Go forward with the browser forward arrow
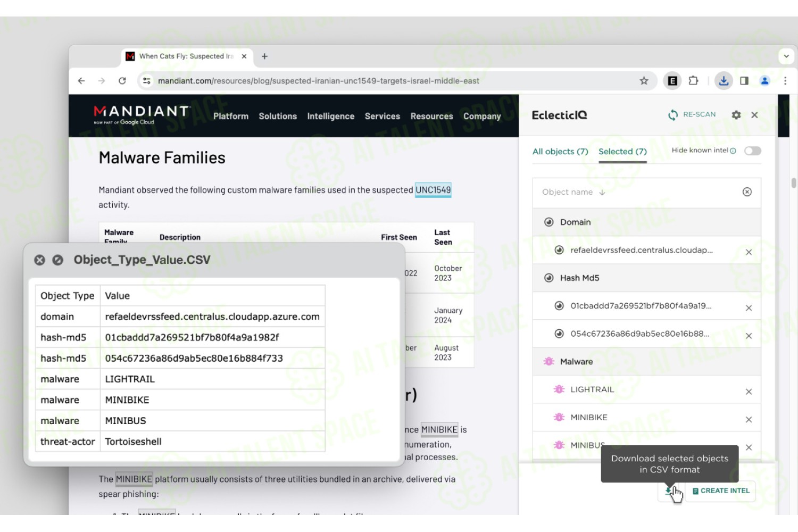Viewport: 798px width, 532px height. pos(102,81)
